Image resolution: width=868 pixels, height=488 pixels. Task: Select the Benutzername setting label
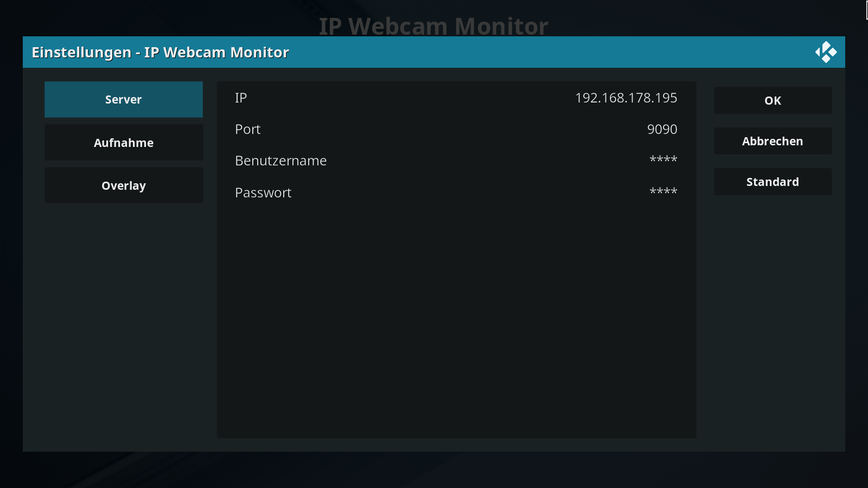(x=280, y=160)
